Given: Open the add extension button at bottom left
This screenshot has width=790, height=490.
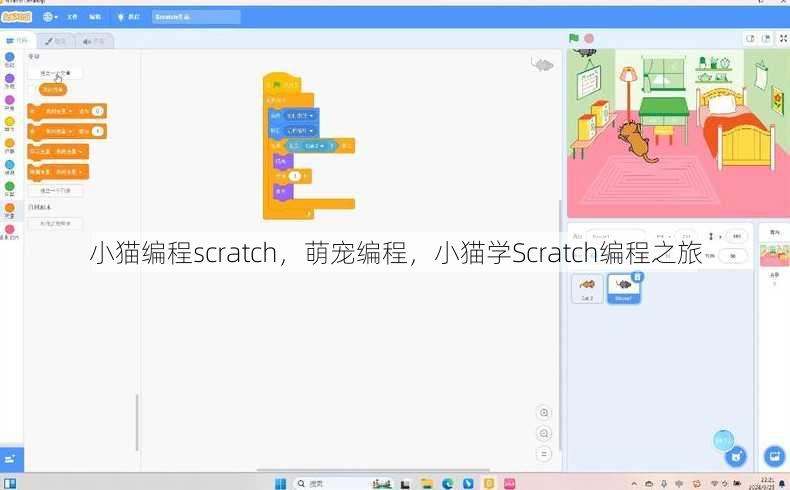Looking at the screenshot, I should pos(11,459).
